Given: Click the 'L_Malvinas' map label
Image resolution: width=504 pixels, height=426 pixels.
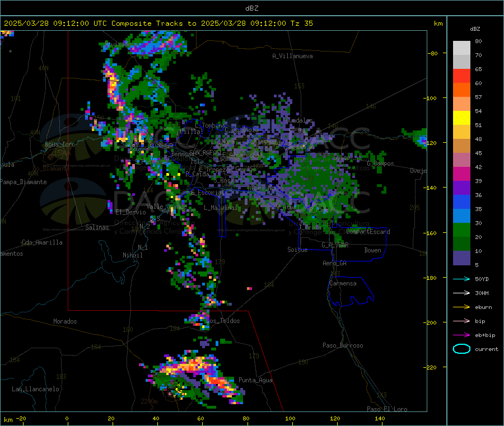Looking at the screenshot, I should [x=221, y=208].
